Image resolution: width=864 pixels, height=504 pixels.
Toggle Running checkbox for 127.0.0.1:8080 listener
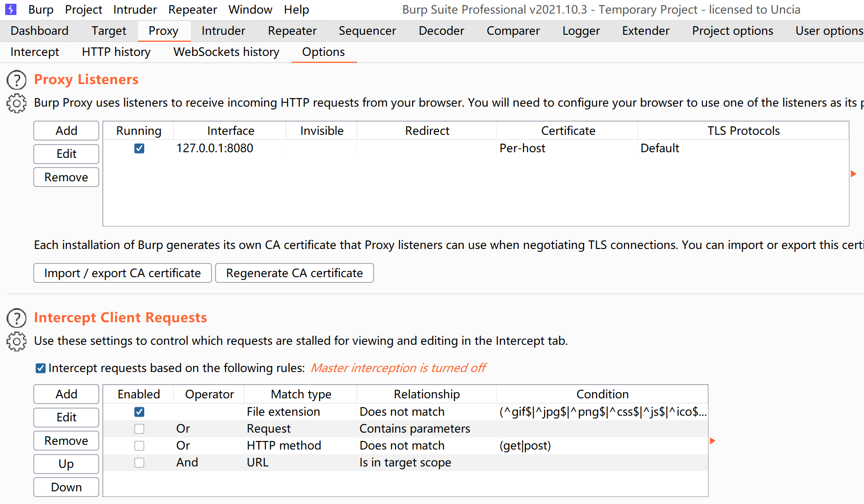(139, 148)
